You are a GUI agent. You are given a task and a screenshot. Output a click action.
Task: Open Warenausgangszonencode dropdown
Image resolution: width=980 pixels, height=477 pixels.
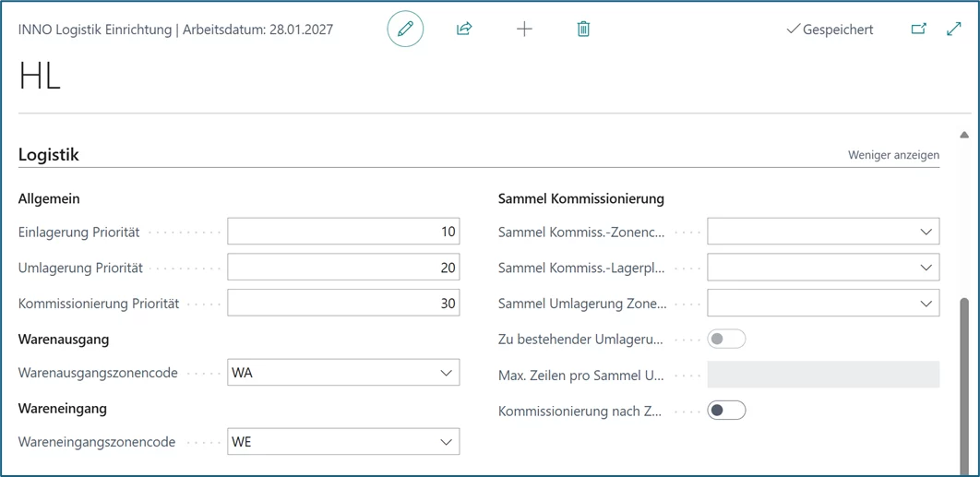(x=446, y=373)
